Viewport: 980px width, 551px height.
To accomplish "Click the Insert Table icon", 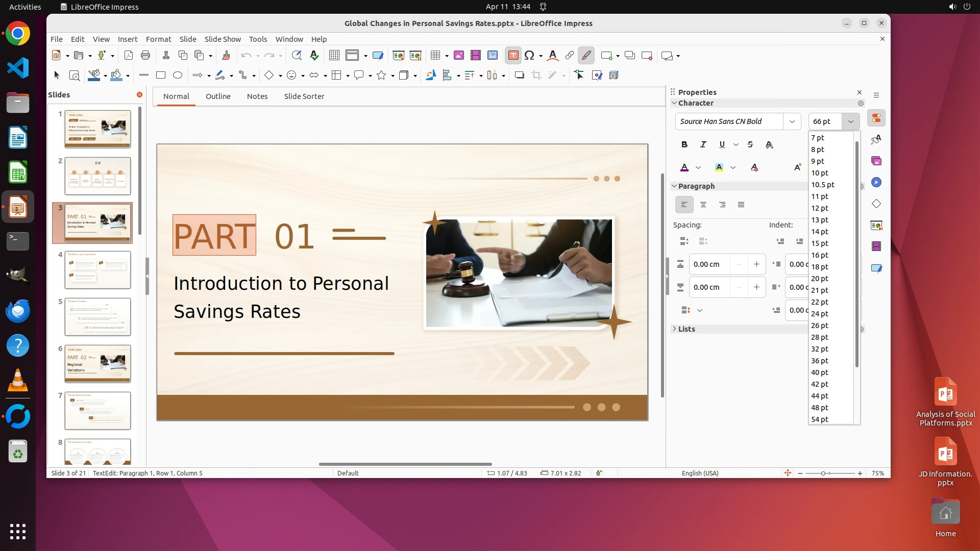I will click(x=435, y=56).
